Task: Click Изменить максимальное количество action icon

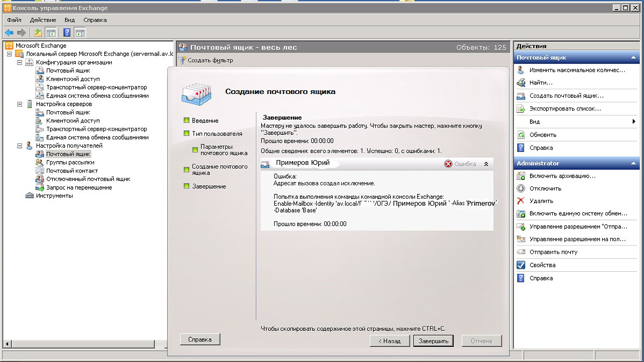Action: (521, 70)
